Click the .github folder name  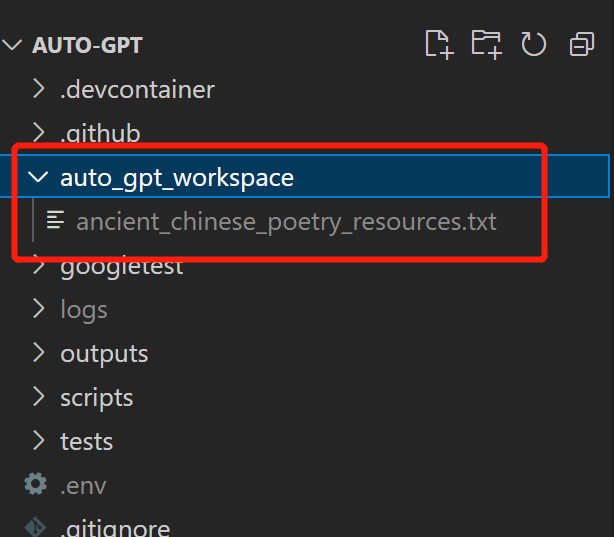(100, 134)
